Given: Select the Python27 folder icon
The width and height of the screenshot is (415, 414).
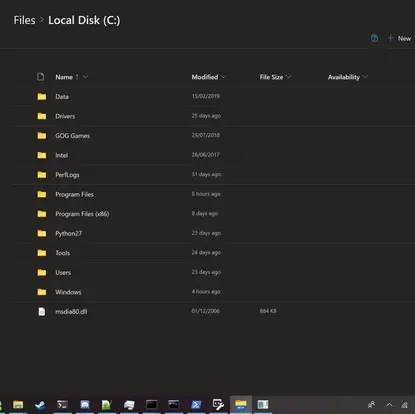Looking at the screenshot, I should pyautogui.click(x=42, y=233).
